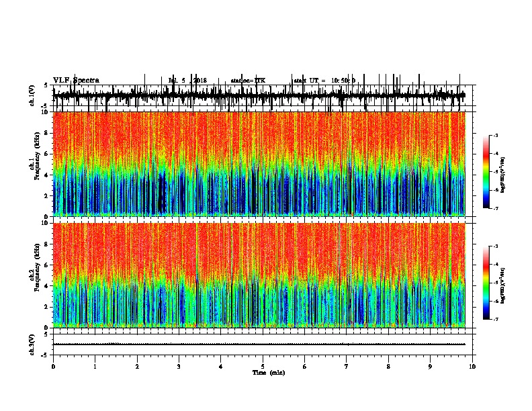Click the ch.1 frequency spectrogram panel
This screenshot has height=411, width=532.
(259, 164)
